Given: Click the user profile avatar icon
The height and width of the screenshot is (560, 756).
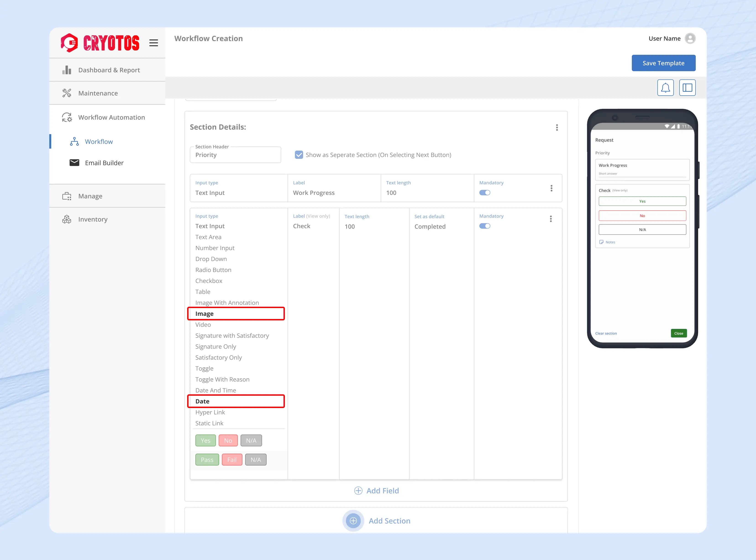Looking at the screenshot, I should coord(690,38).
